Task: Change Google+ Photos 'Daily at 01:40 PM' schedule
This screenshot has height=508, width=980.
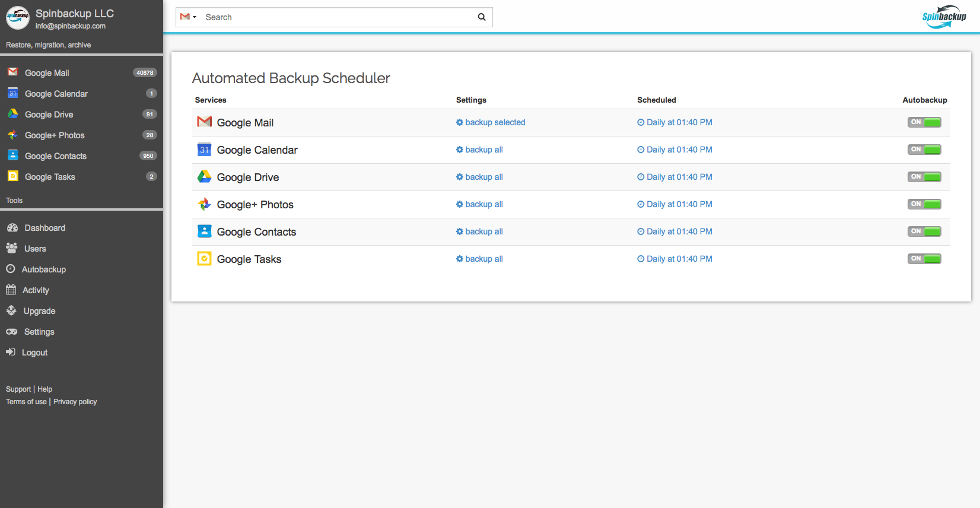Action: click(674, 204)
